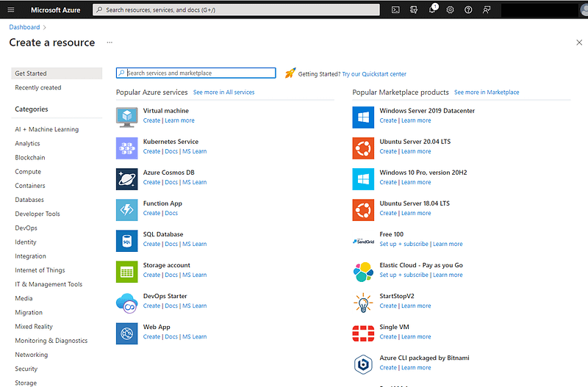Open the Help question mark icon
This screenshot has width=588, height=387.
[468, 10]
